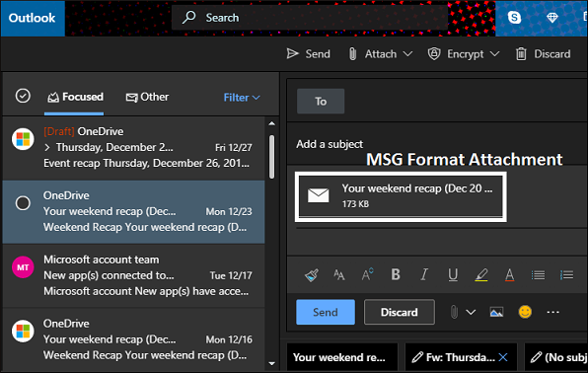Switch to Your weekend re... bottom tab
This screenshot has width=588, height=373.
pos(342,357)
